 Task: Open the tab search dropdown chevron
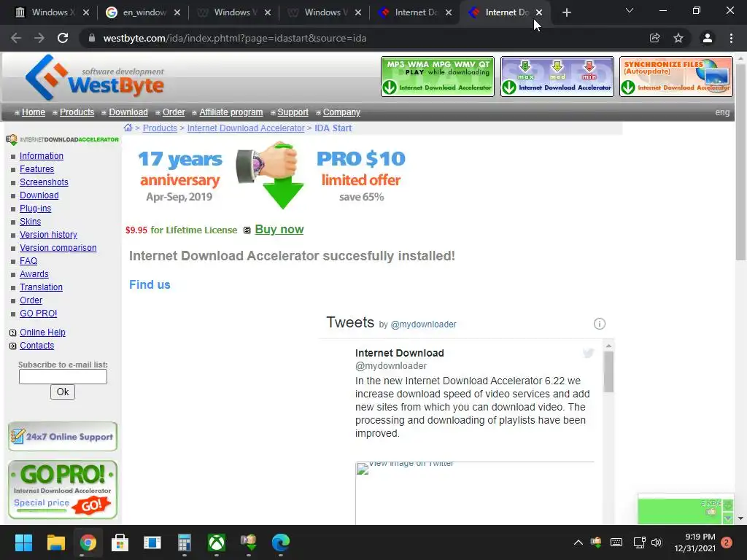tap(630, 10)
